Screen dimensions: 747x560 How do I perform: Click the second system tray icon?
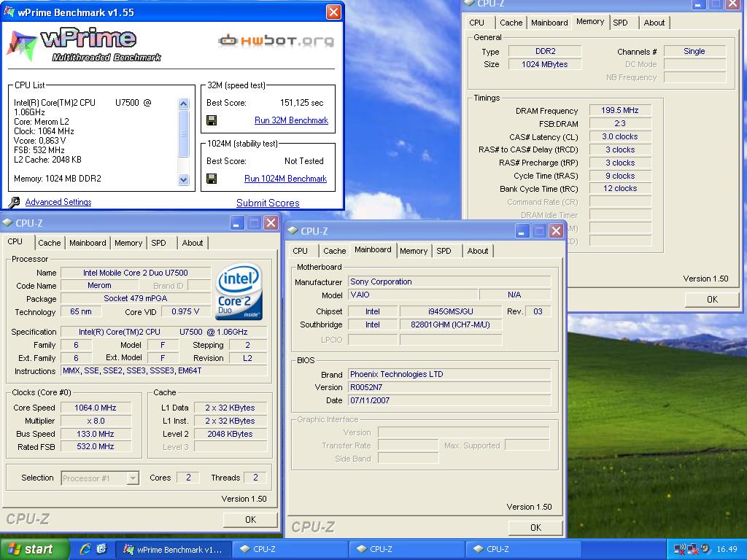pos(693,550)
